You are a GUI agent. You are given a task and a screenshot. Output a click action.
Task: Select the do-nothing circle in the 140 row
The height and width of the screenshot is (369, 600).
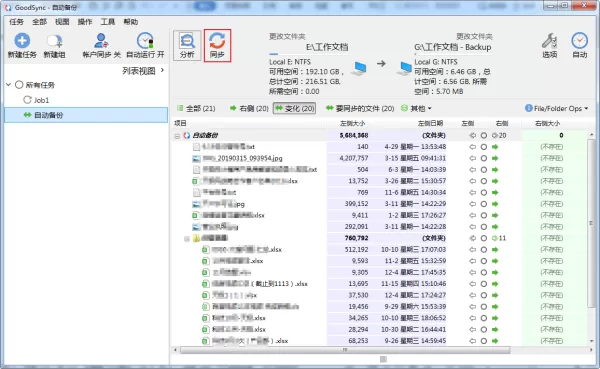[484, 147]
